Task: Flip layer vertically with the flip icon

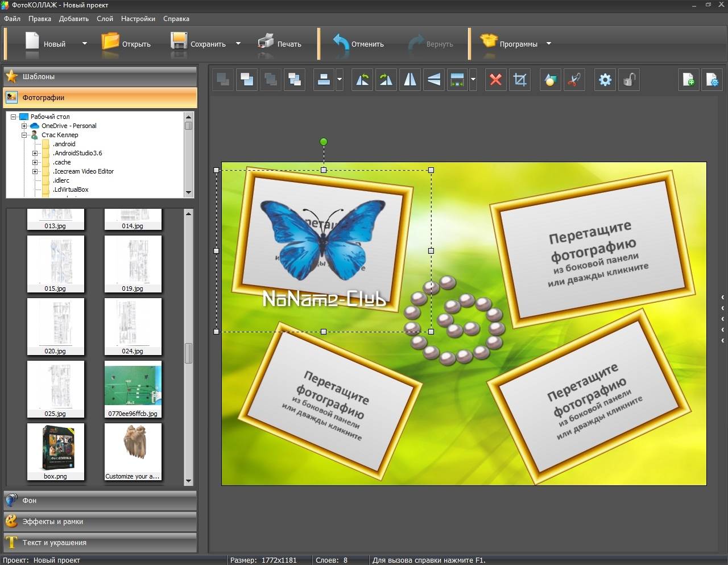Action: [434, 80]
